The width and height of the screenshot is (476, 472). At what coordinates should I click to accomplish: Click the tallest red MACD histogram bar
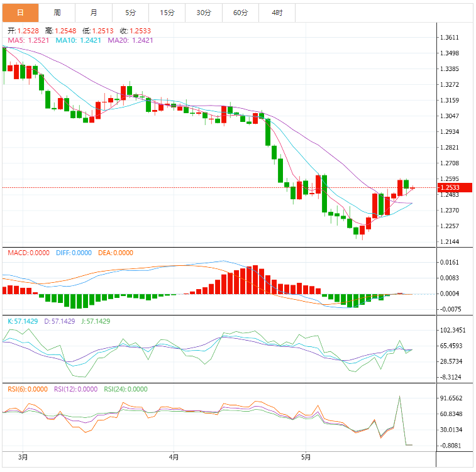(x=255, y=280)
